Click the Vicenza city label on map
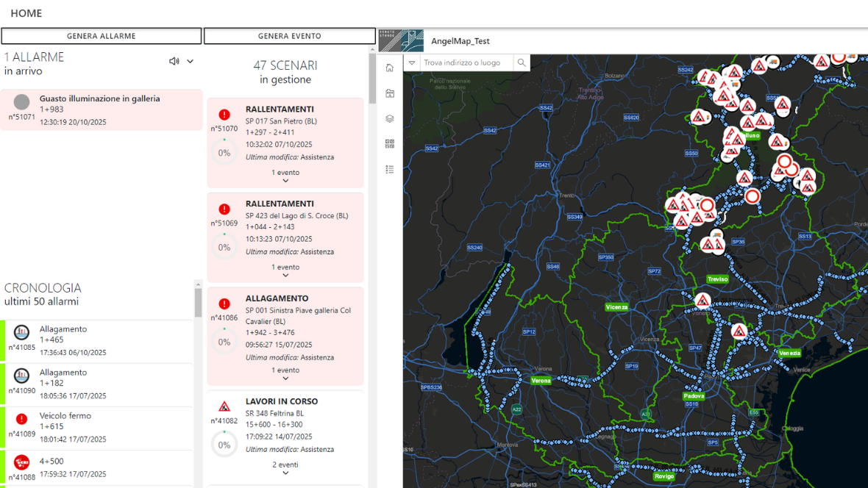This screenshot has height=488, width=868. [x=616, y=307]
